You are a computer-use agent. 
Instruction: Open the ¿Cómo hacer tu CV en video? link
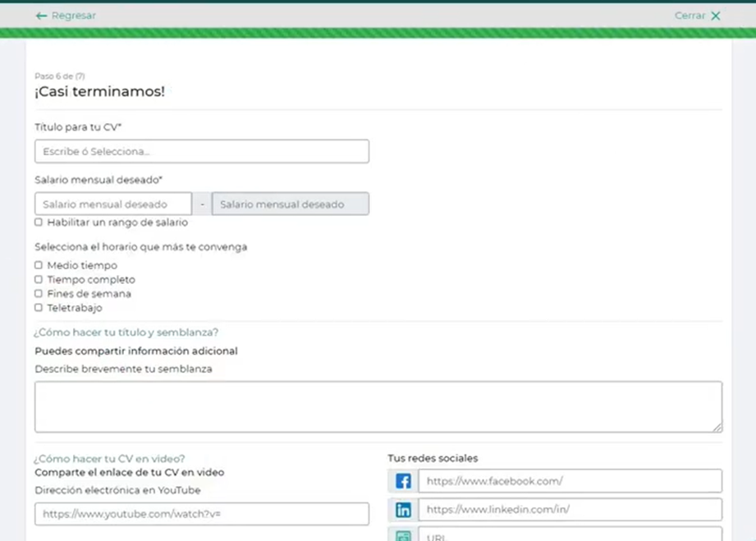click(109, 459)
